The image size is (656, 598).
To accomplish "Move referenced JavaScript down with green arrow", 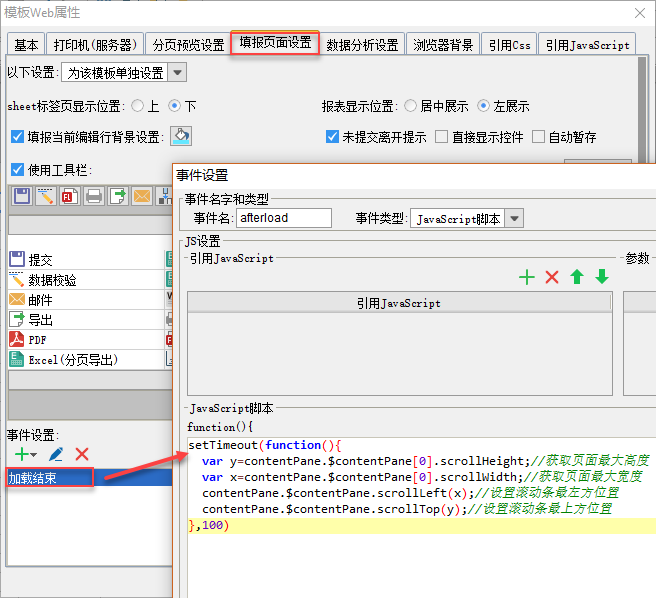I will click(x=602, y=277).
